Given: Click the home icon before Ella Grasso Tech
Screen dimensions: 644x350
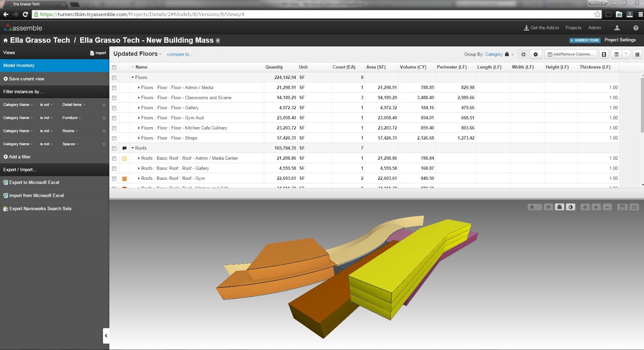Looking at the screenshot, I should 6,40.
